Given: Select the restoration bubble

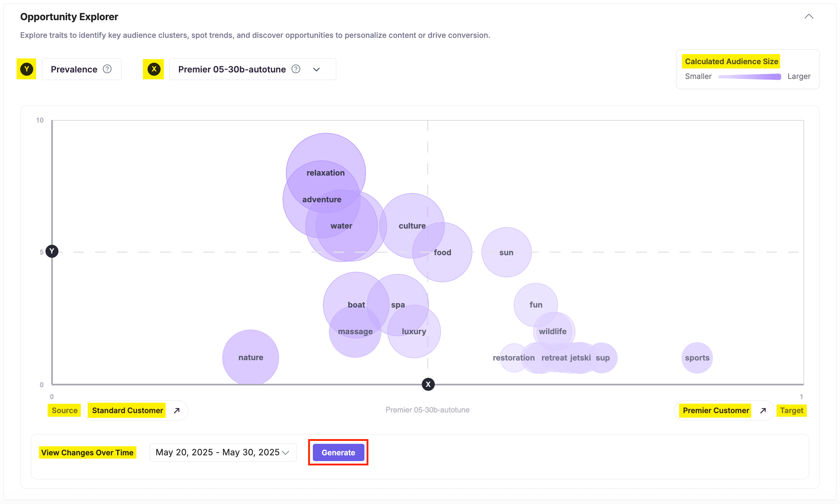Looking at the screenshot, I should coord(514,358).
